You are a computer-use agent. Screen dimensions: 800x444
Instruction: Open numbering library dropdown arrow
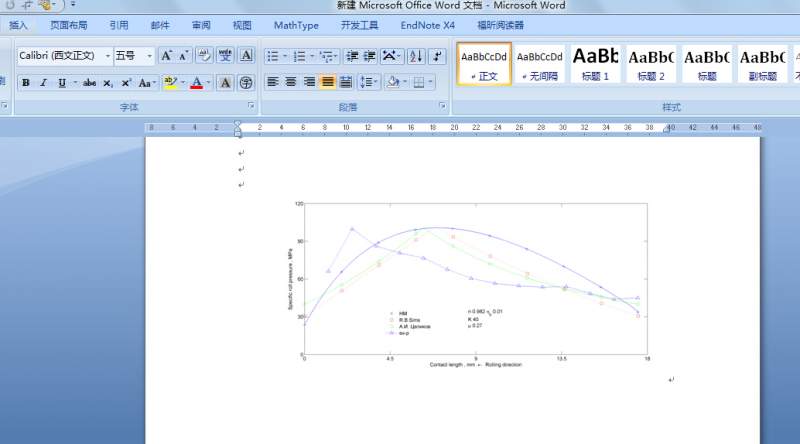312,56
